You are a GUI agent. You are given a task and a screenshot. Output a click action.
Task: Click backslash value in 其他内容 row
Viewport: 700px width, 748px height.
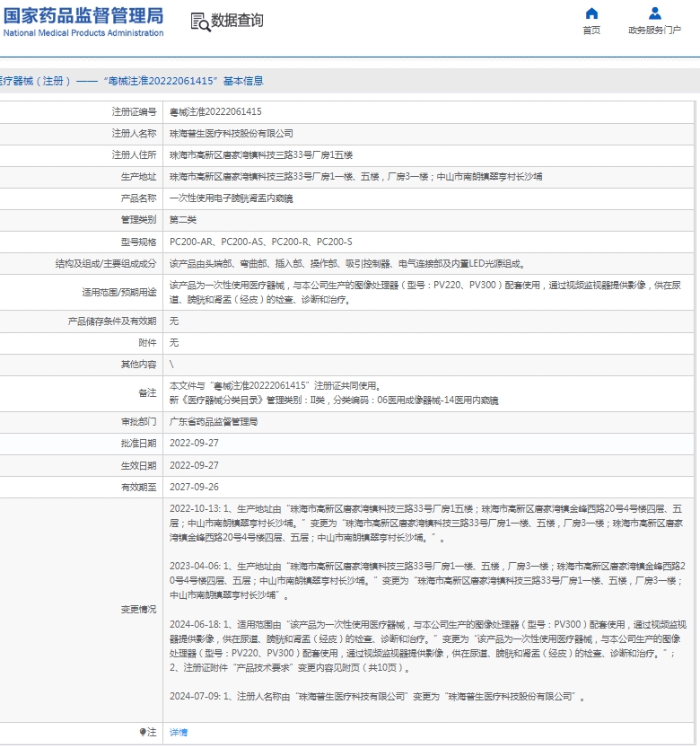pyautogui.click(x=171, y=365)
